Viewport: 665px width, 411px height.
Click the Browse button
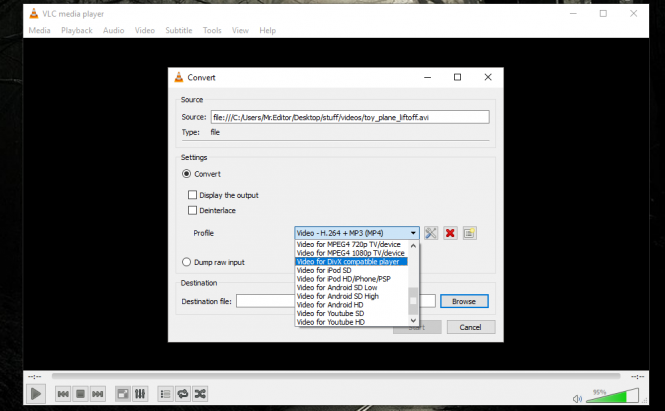point(463,301)
